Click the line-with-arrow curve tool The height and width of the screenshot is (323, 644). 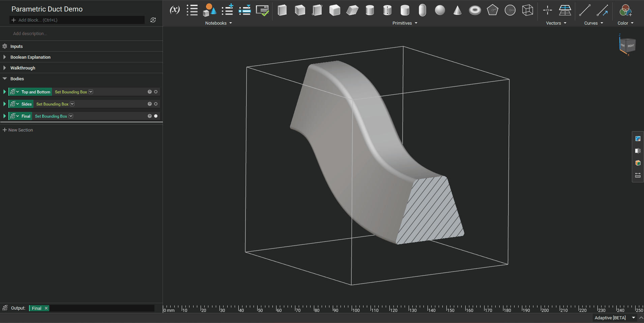pos(603,10)
